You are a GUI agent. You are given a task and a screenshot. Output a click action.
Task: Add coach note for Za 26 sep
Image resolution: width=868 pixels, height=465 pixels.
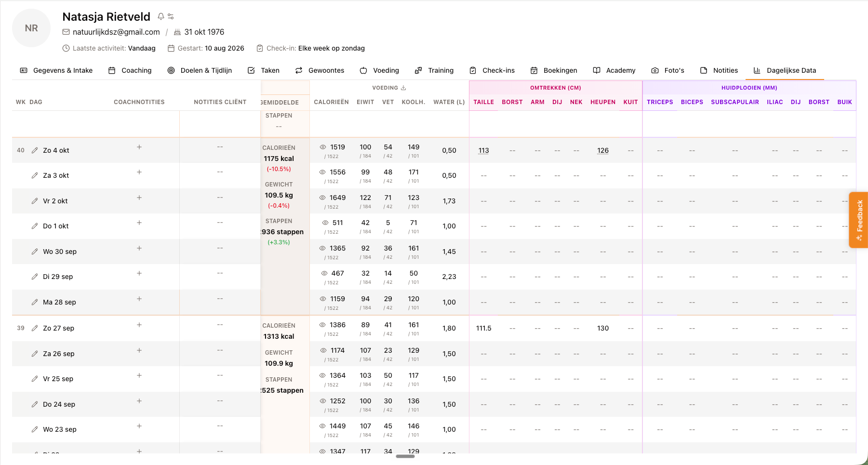(x=139, y=350)
